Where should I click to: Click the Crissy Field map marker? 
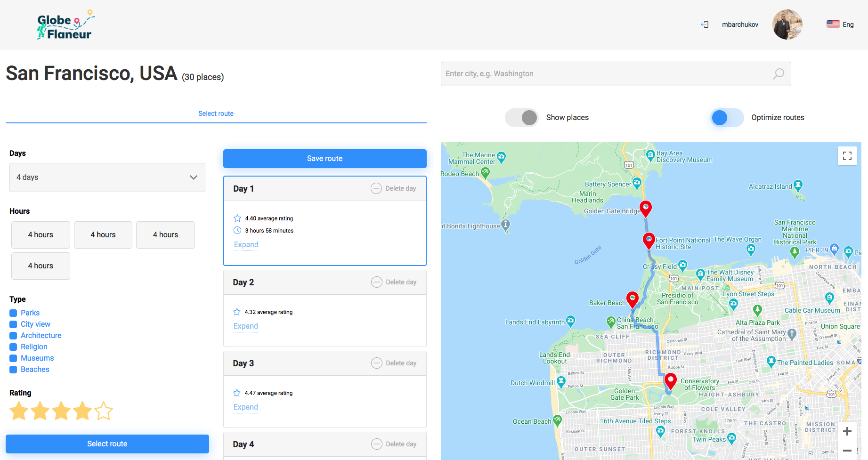click(x=682, y=266)
